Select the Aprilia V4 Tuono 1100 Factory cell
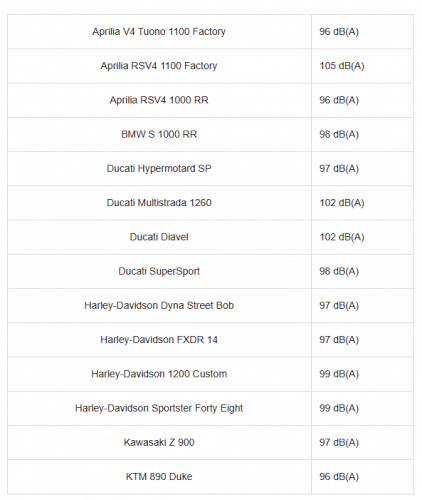422x500 pixels. tap(159, 32)
